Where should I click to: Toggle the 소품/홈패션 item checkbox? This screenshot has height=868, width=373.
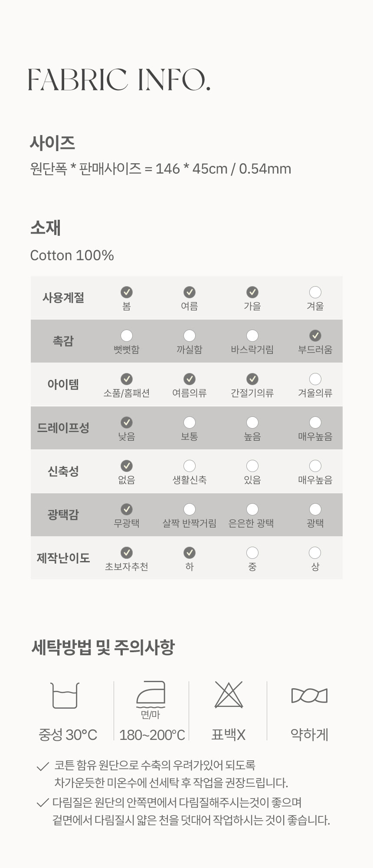pyautogui.click(x=126, y=379)
